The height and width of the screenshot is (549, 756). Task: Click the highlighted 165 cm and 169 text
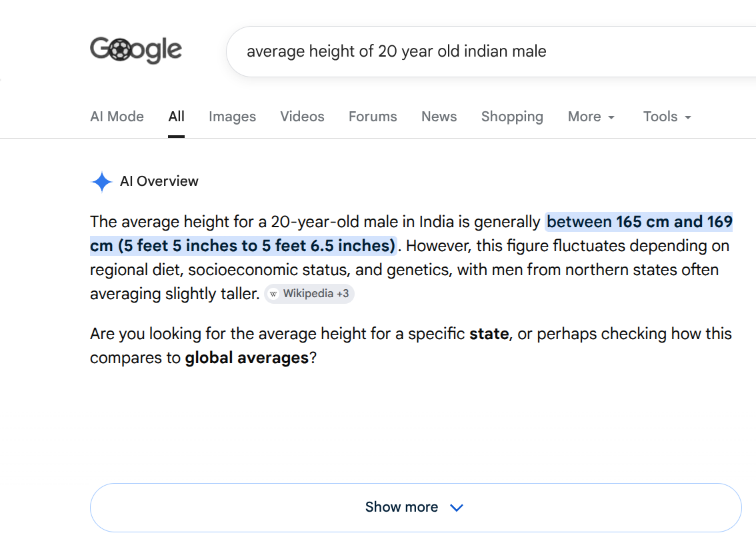point(674,222)
